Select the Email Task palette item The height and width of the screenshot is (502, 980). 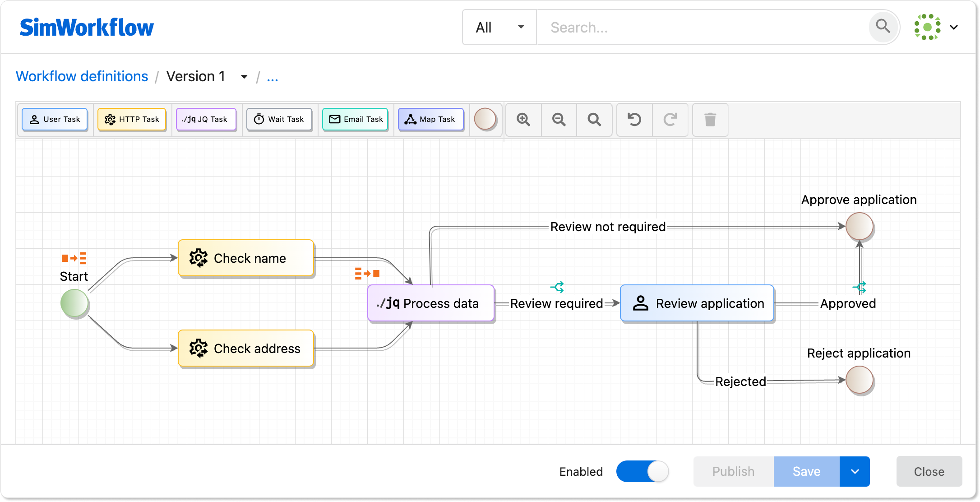pyautogui.click(x=356, y=120)
